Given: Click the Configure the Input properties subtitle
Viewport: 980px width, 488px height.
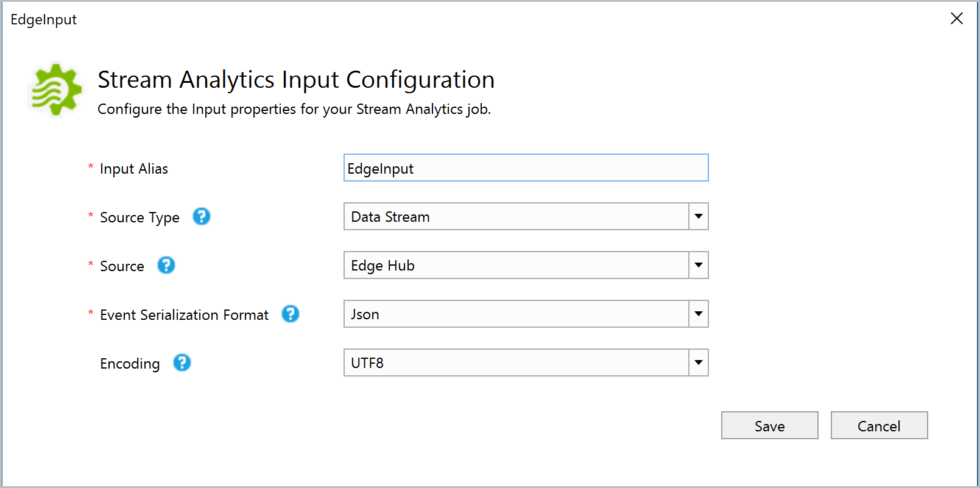Looking at the screenshot, I should (x=294, y=109).
